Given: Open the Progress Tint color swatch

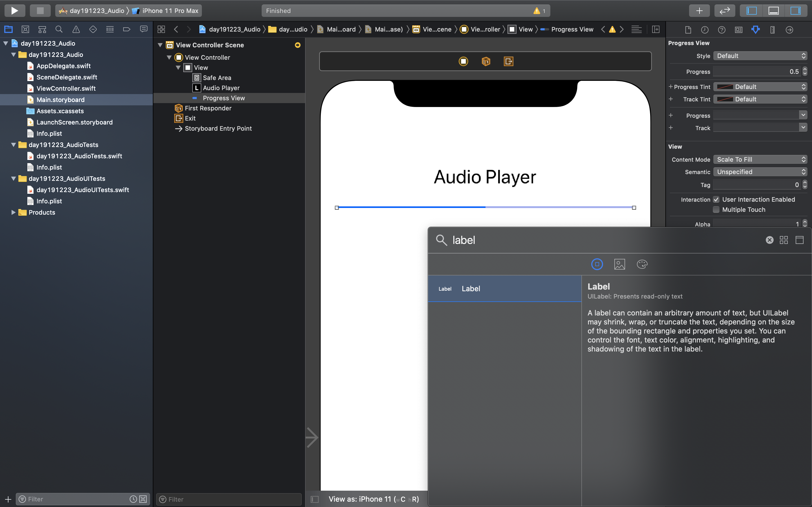Looking at the screenshot, I should click(725, 87).
